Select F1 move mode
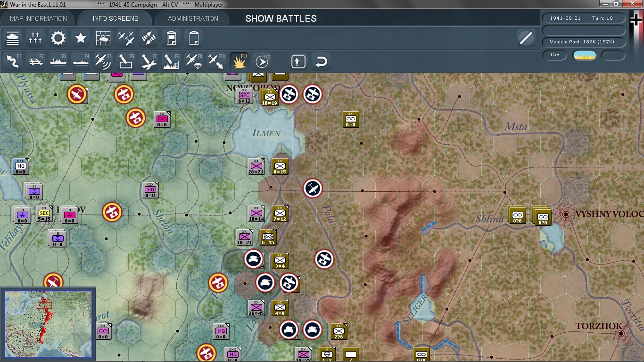The image size is (644, 362). point(13,61)
